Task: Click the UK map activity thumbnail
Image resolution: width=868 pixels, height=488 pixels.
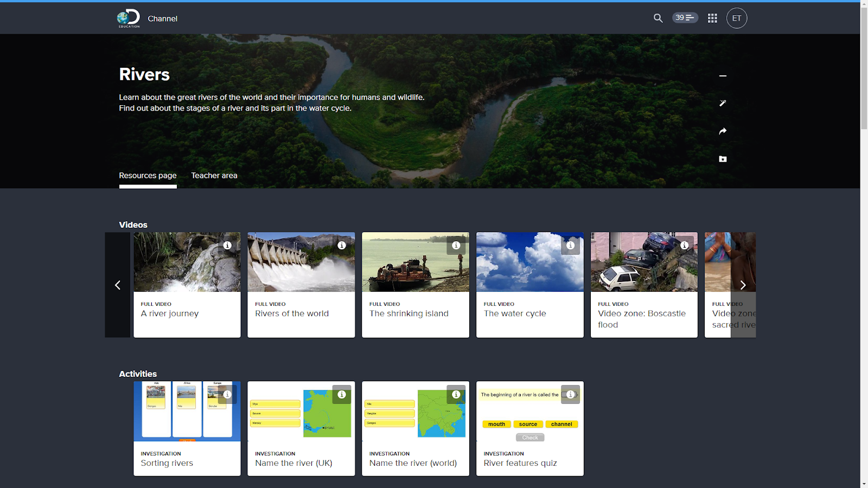Action: coord(301,412)
